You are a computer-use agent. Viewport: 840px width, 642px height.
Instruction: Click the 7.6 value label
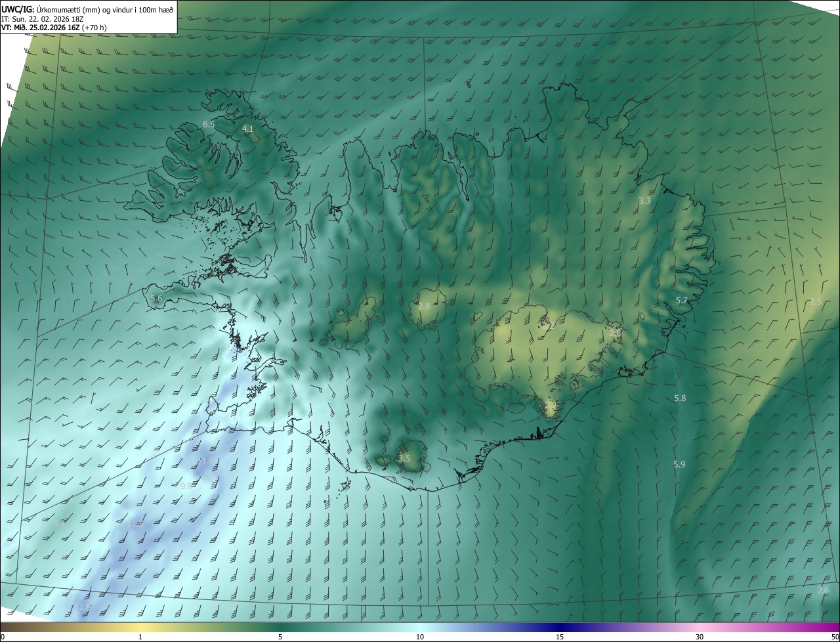[823, 591]
